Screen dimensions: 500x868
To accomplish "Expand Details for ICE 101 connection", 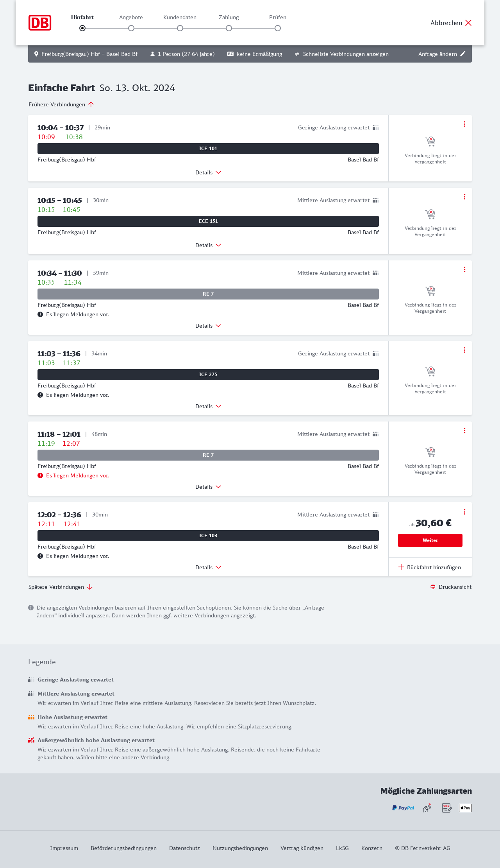I will (x=208, y=172).
